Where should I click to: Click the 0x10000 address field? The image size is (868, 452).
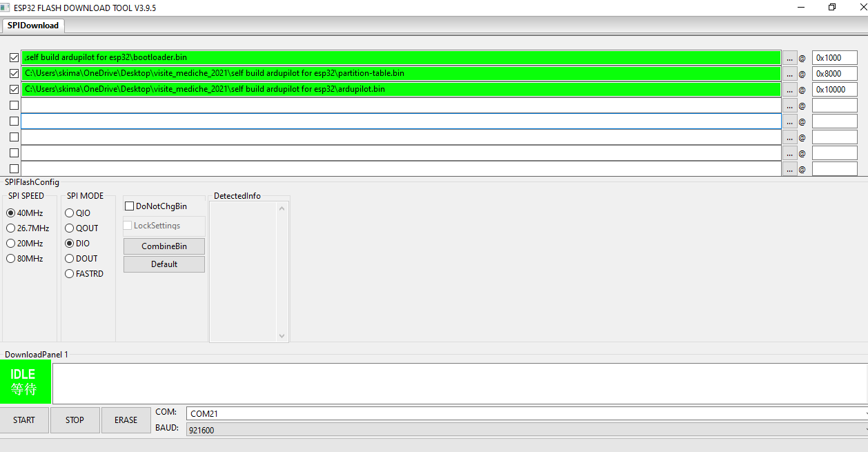tap(834, 90)
